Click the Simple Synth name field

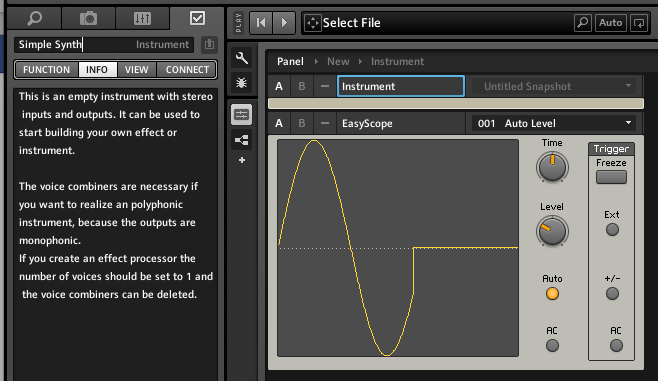104,44
